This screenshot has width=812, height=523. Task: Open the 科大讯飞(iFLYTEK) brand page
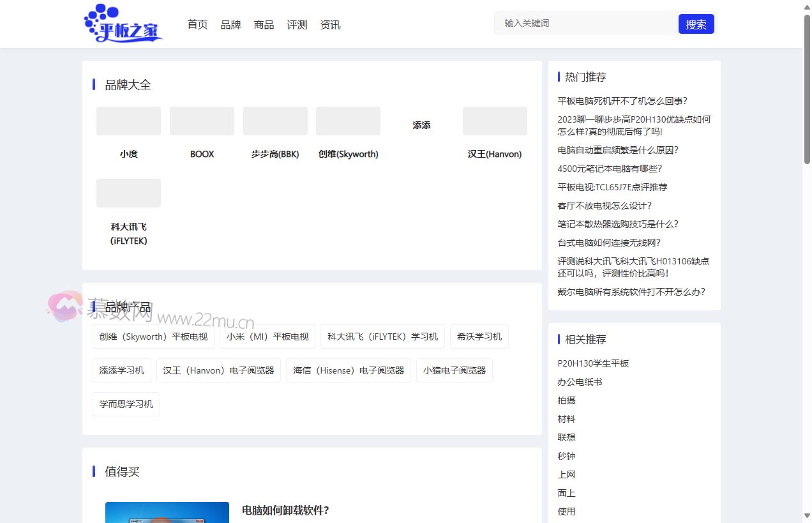click(x=128, y=193)
